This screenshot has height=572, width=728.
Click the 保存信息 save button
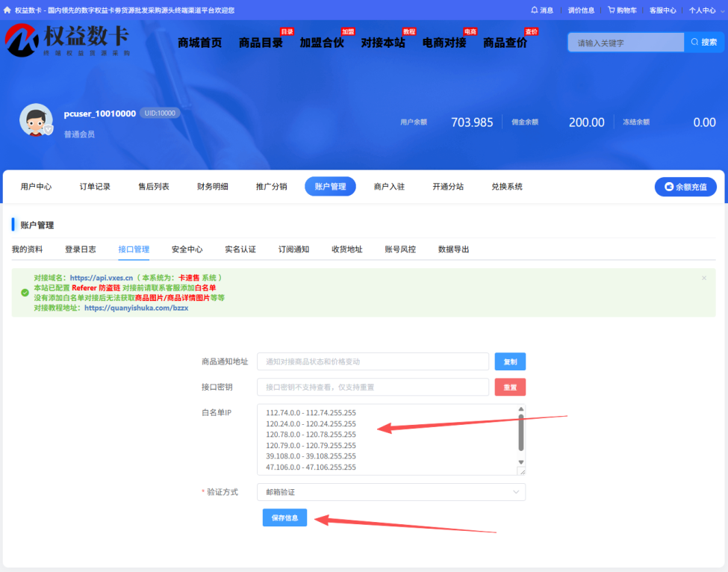[284, 517]
